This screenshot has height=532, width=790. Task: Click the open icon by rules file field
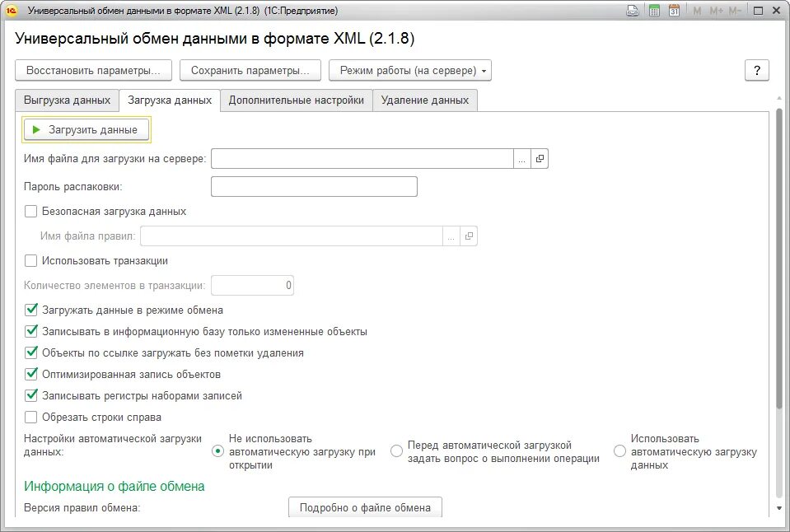click(x=469, y=236)
